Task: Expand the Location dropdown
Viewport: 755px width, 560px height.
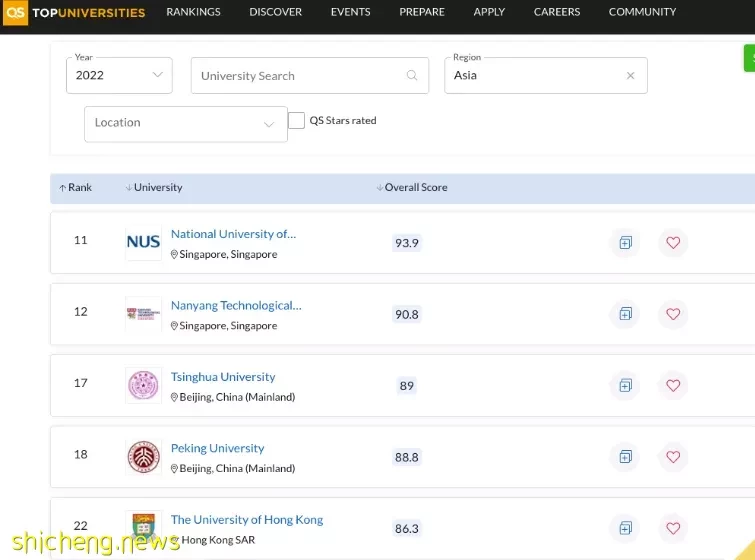Action: click(x=185, y=124)
